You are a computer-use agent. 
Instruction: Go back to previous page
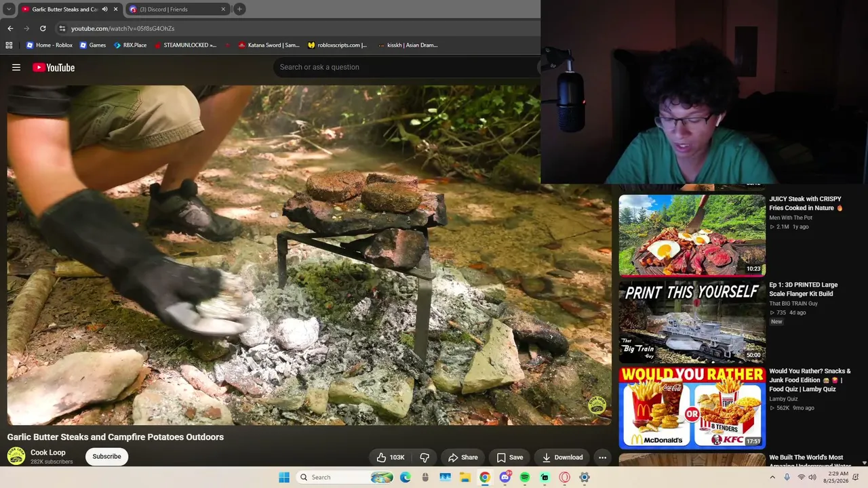[10, 28]
